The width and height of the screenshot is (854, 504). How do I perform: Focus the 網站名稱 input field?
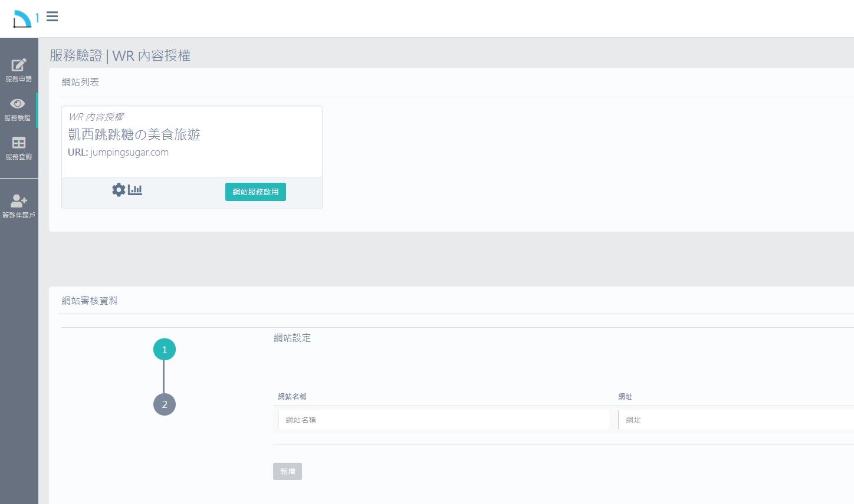(x=444, y=420)
